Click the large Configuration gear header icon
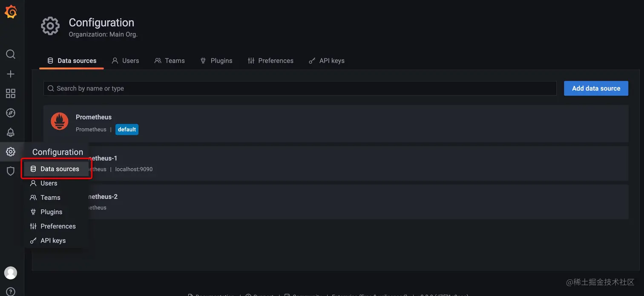Image resolution: width=644 pixels, height=296 pixels. pyautogui.click(x=50, y=26)
